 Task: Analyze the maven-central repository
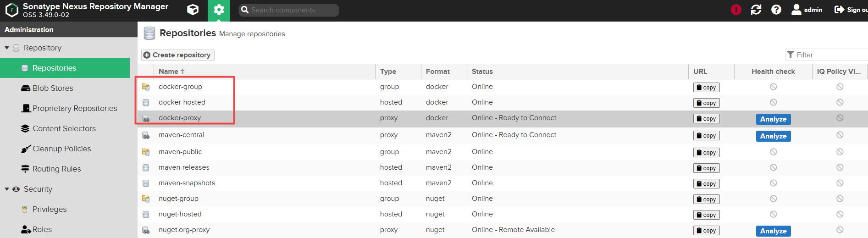click(x=773, y=136)
